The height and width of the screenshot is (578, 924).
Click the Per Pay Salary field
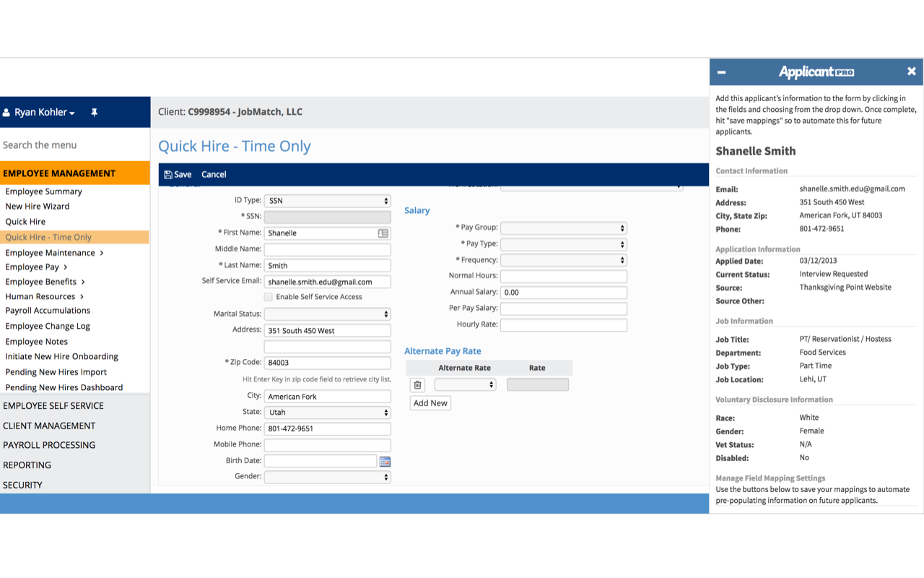coord(563,309)
